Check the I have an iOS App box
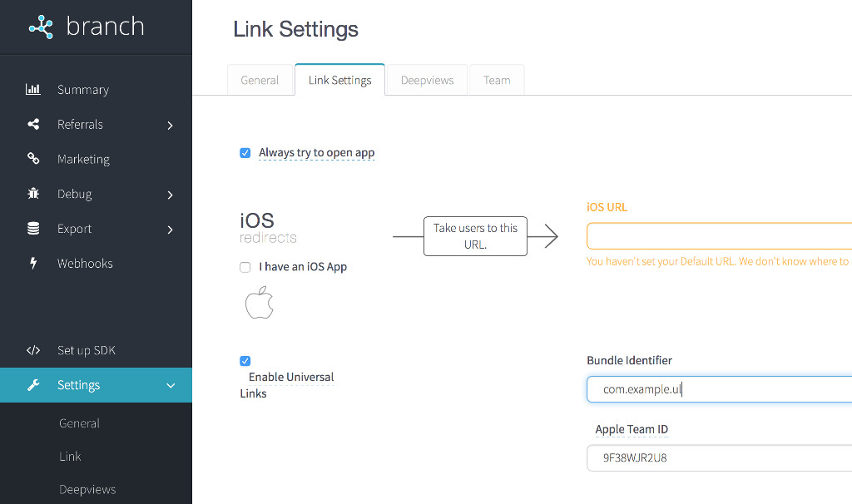The height and width of the screenshot is (504, 852). (x=245, y=268)
